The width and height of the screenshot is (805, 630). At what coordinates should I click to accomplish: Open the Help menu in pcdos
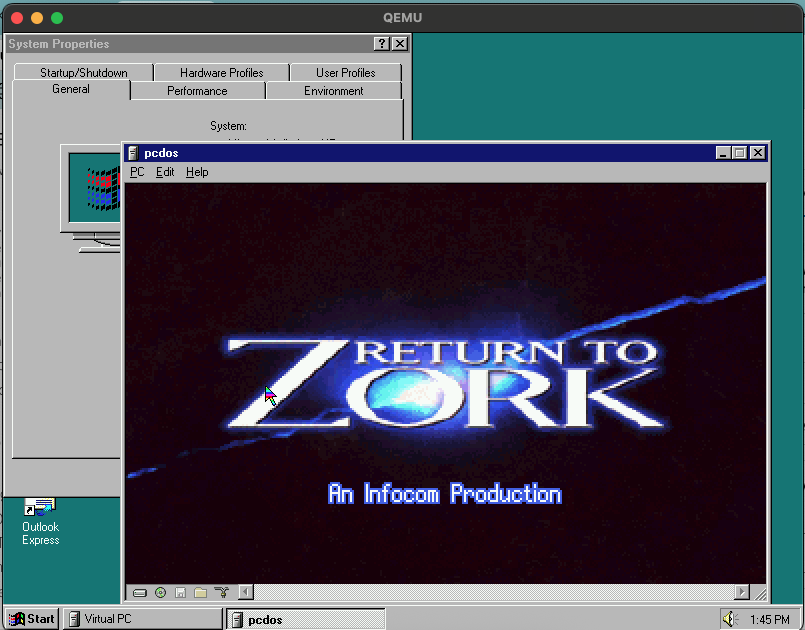[197, 172]
